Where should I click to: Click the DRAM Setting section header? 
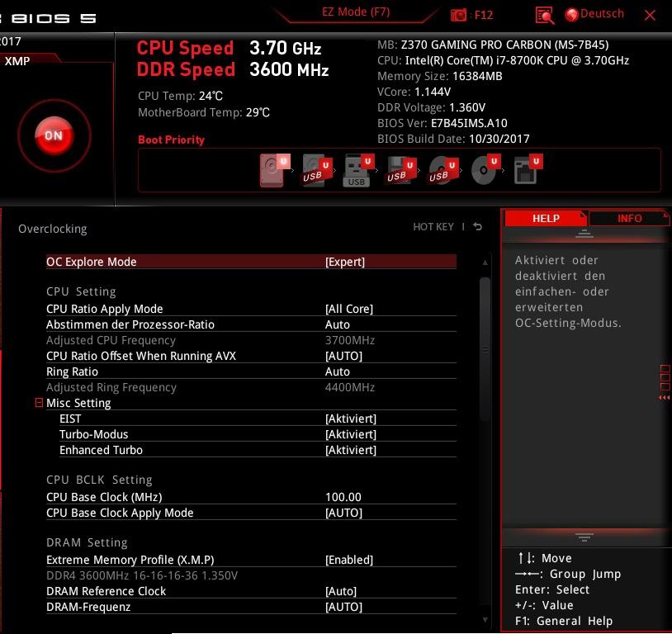pos(87,542)
